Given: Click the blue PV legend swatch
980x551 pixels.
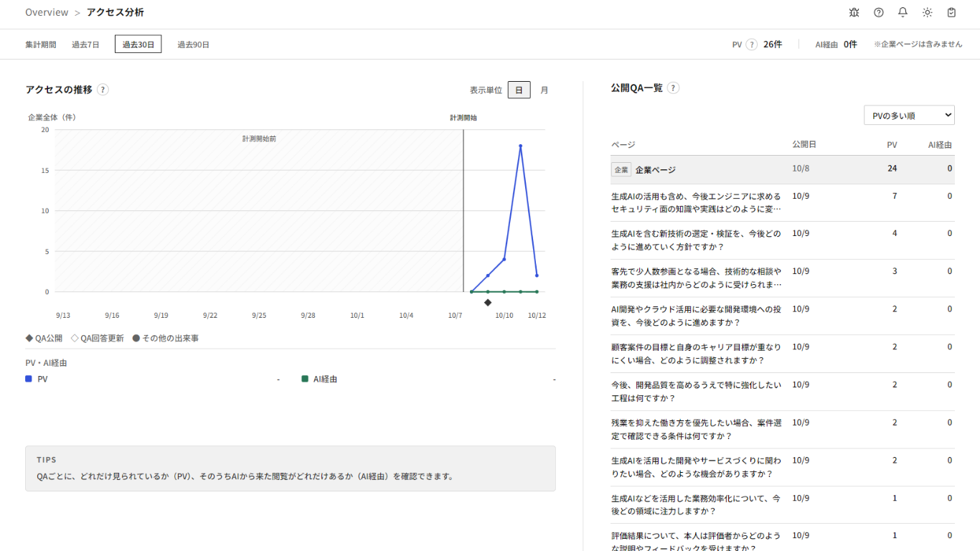Looking at the screenshot, I should point(29,379).
